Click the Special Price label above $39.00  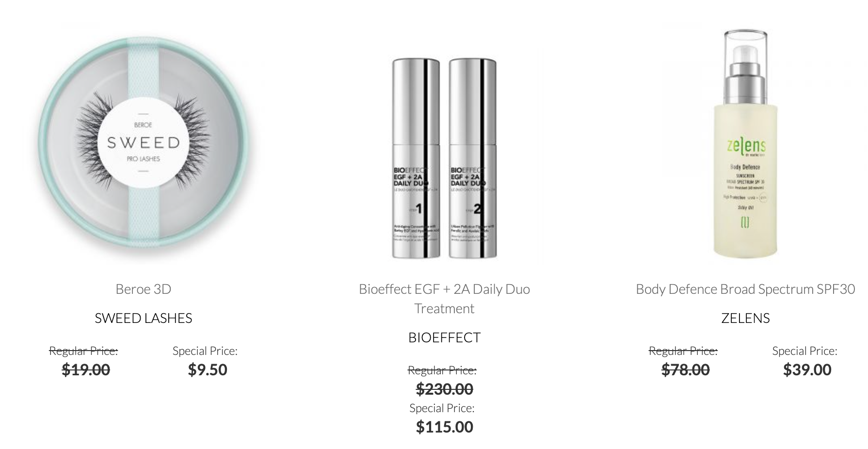(x=804, y=351)
